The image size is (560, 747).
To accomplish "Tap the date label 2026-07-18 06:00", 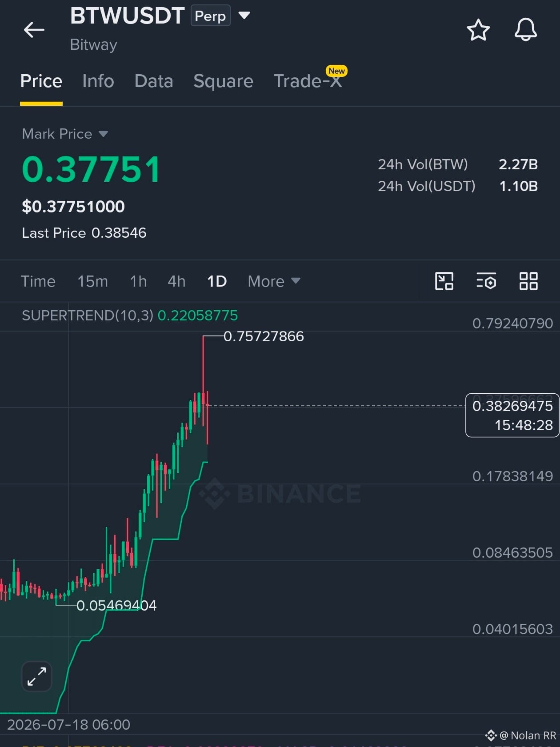I will 69,725.
